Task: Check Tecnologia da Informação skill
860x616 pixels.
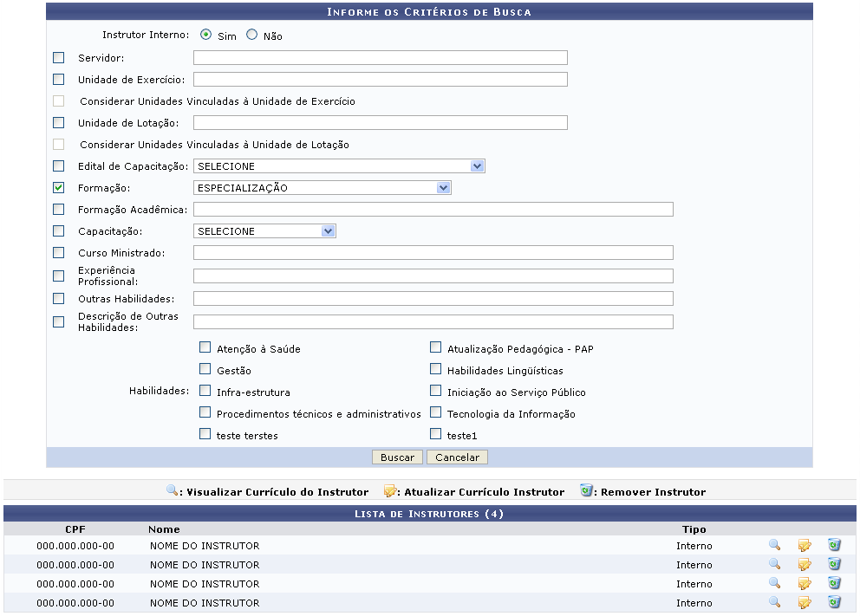Action: point(436,413)
